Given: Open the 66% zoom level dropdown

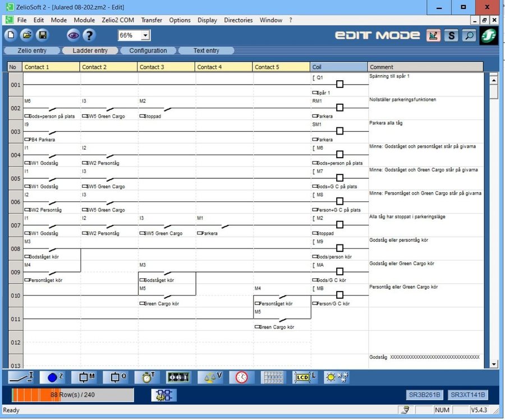Looking at the screenshot, I should coord(146,35).
